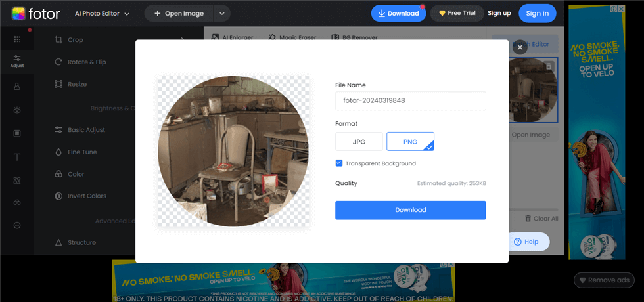Click the Rotate & Flip icon

(x=58, y=62)
